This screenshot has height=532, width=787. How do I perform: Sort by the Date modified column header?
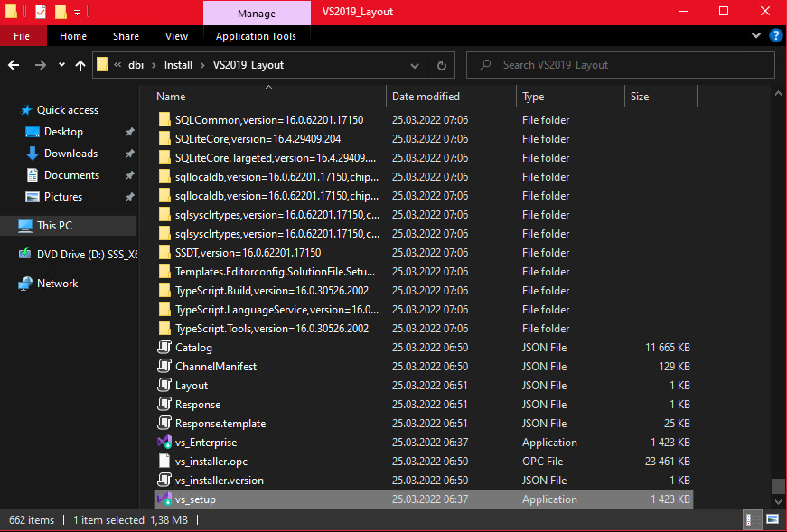[426, 97]
